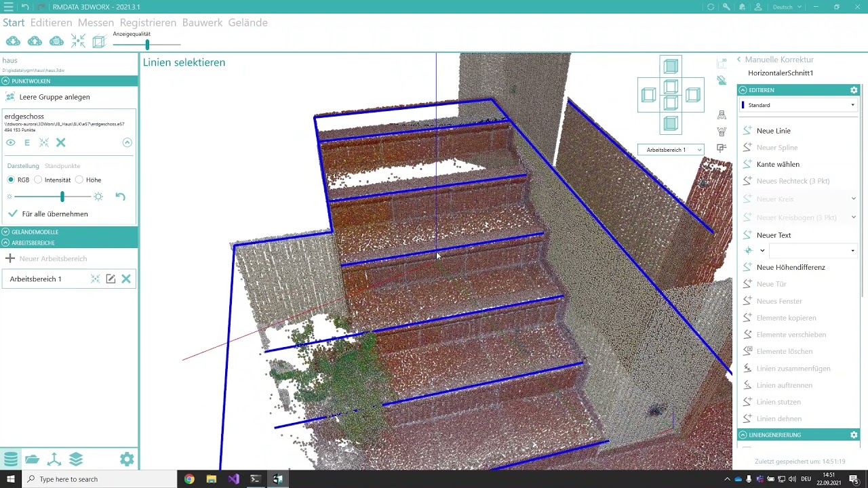The image size is (868, 488).
Task: Switch to 2D view icon
Action: (722, 64)
